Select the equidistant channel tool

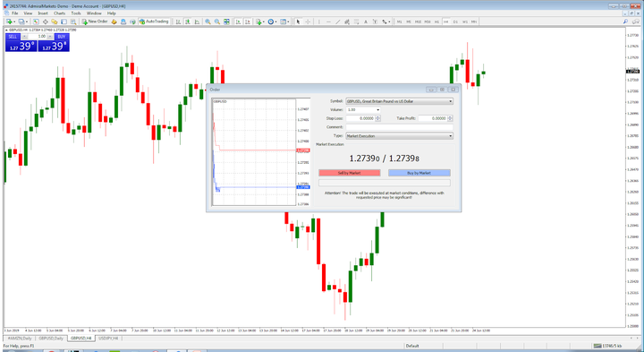347,21
